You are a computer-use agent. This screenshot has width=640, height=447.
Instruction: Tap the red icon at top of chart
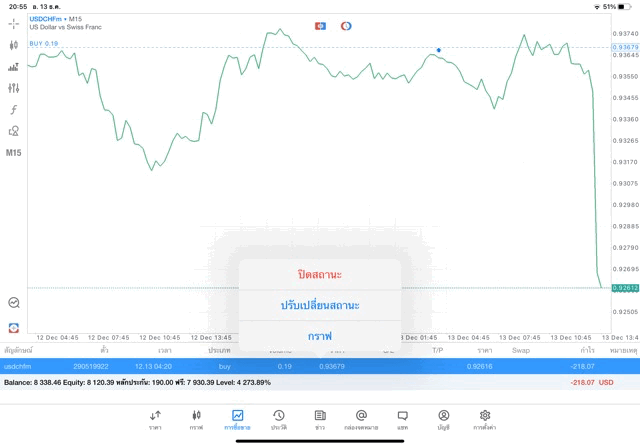(x=320, y=26)
